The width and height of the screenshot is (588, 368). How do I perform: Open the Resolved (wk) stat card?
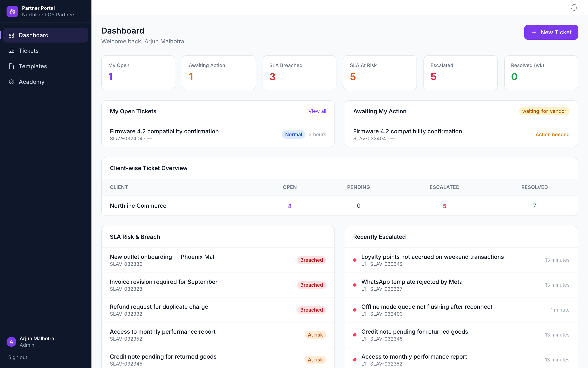(x=541, y=73)
